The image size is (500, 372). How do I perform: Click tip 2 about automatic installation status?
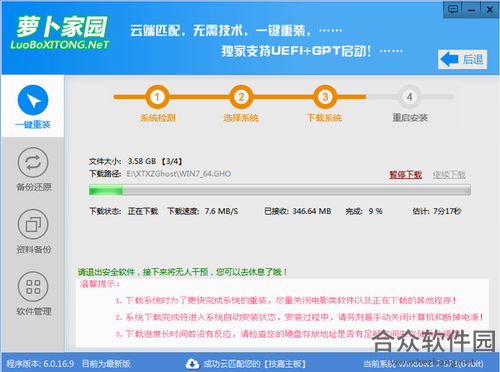click(x=299, y=317)
